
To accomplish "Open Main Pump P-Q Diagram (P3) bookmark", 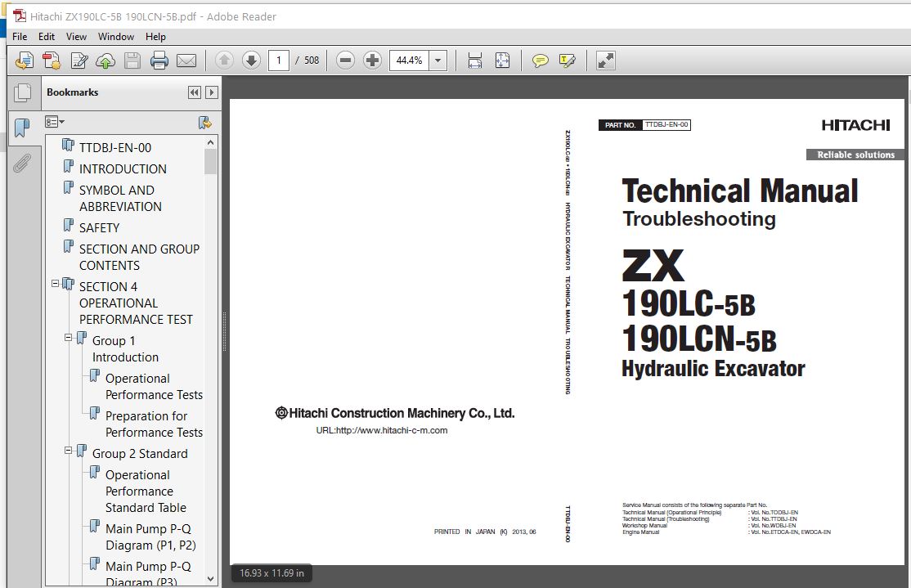I will [x=148, y=574].
